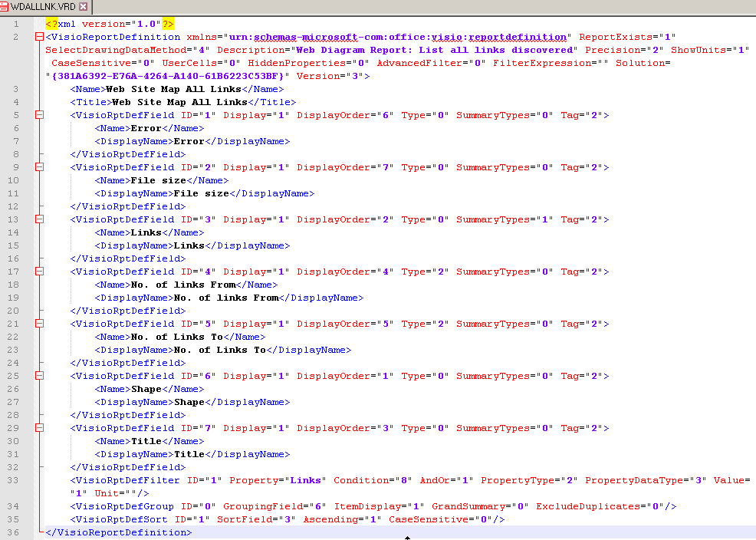Click the ReportExists="1" attribute
The height and width of the screenshot is (540, 756).
click(627, 37)
